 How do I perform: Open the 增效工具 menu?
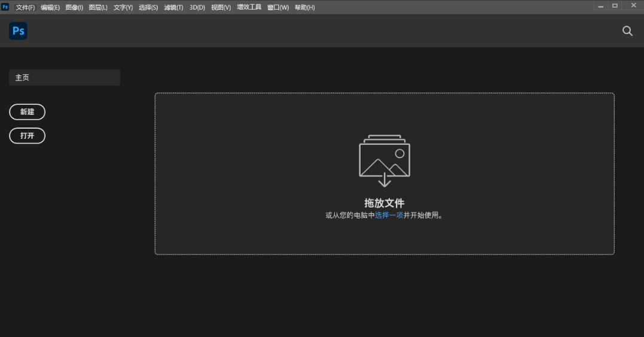pyautogui.click(x=249, y=7)
